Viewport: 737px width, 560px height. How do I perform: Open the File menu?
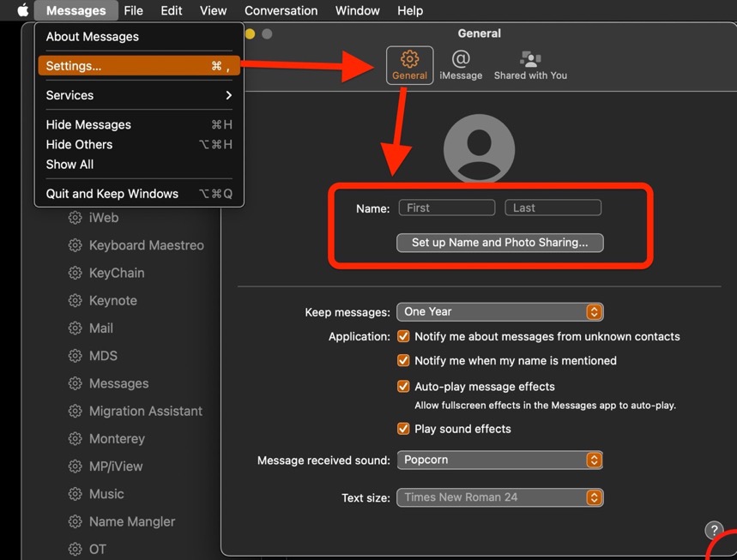pos(134,10)
